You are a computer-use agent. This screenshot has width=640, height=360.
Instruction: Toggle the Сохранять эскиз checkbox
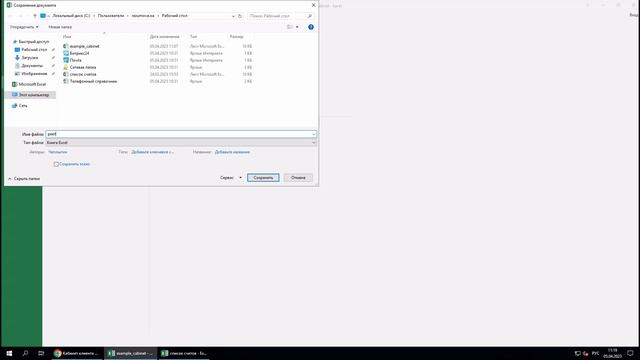tap(56, 164)
